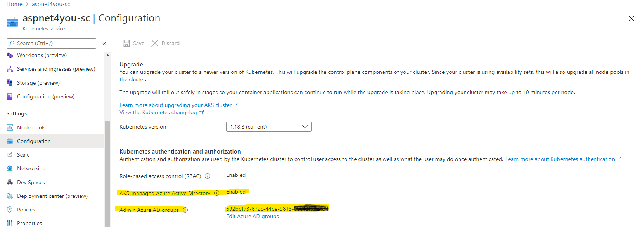Image resolution: width=644 pixels, height=227 pixels.
Task: Collapse the sidebar with double chevron
Action: point(104,44)
